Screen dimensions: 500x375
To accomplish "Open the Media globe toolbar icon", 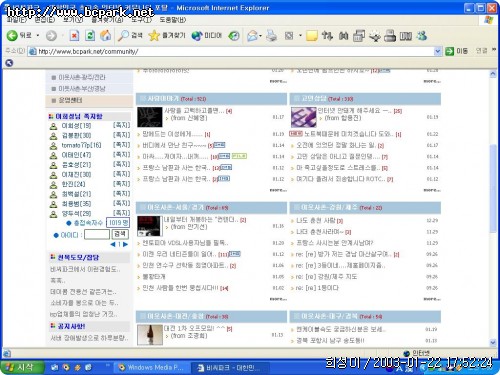I will tap(197, 35).
